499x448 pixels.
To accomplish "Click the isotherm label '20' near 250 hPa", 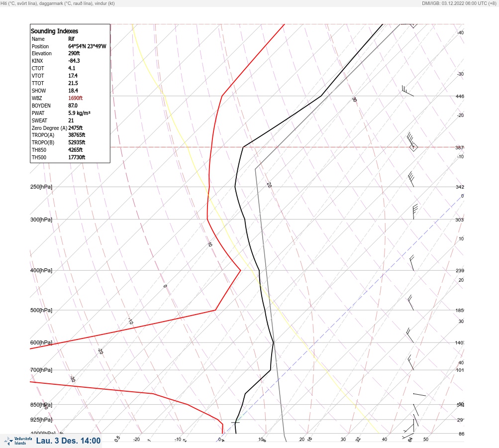I will pos(269,185).
